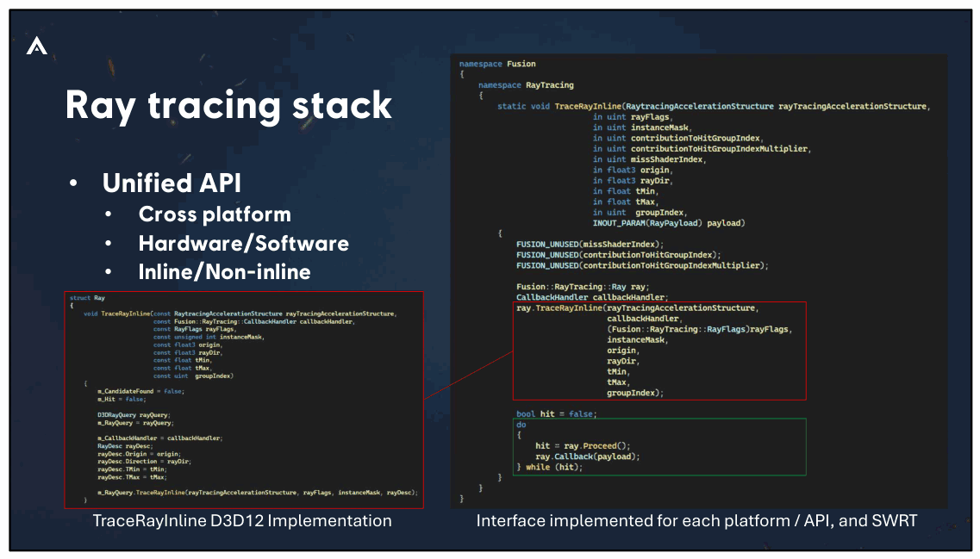Image resolution: width=980 pixels, height=559 pixels.
Task: Click the "FUSION_UNUSED(contributionToHitGroupIndexMultiplier);" line
Action: 642,265
